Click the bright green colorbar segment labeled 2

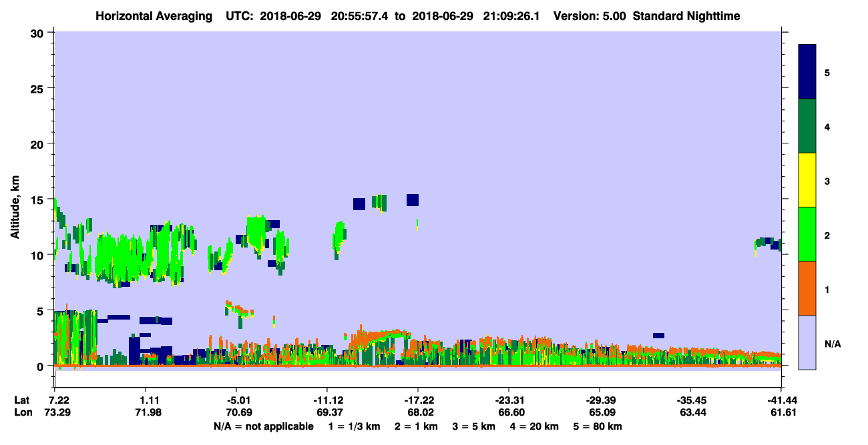tap(807, 234)
